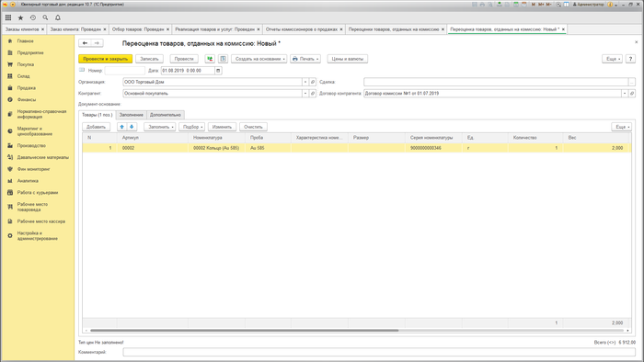The height and width of the screenshot is (362, 644).
Task: Move row down with blue arrow
Action: tap(132, 127)
